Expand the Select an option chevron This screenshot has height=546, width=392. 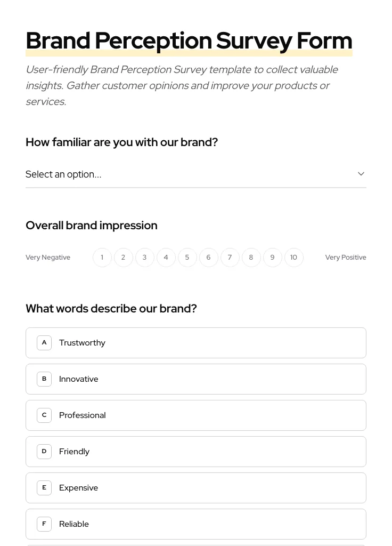pyautogui.click(x=361, y=173)
